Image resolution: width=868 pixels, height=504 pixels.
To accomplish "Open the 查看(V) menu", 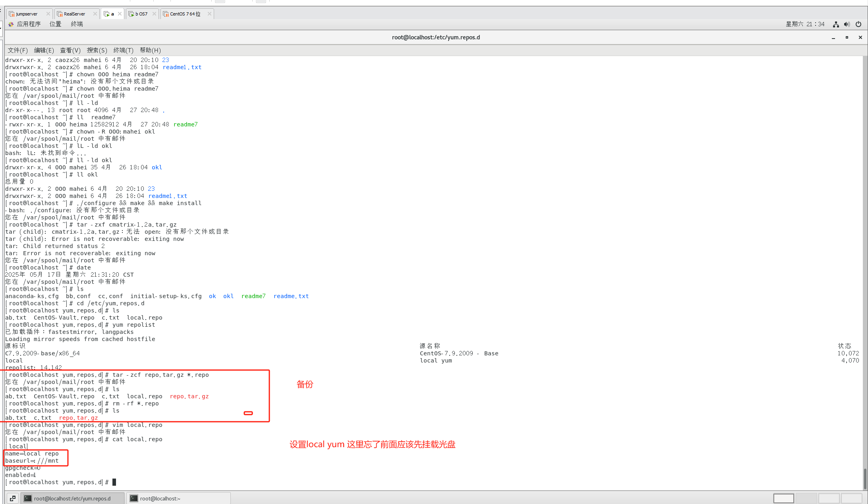I will (70, 50).
